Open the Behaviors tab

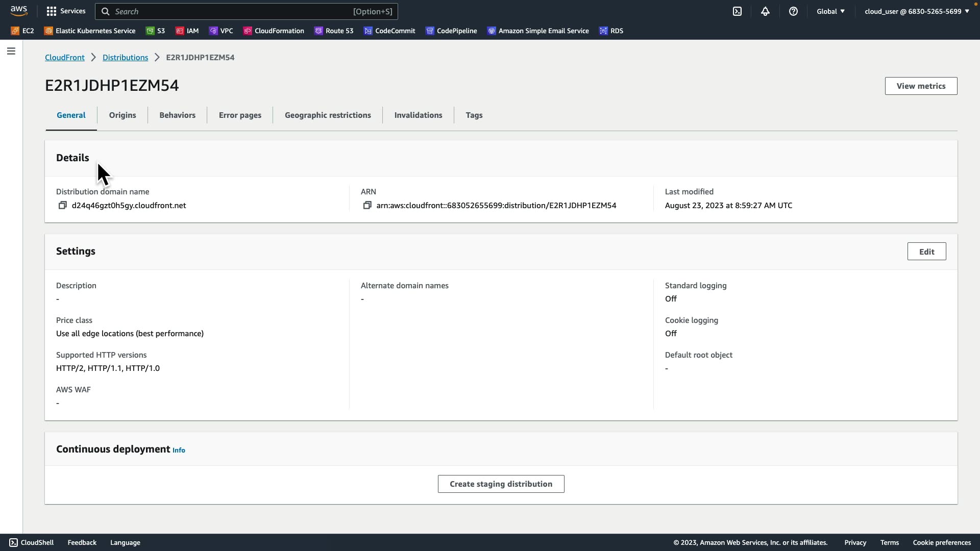click(177, 115)
